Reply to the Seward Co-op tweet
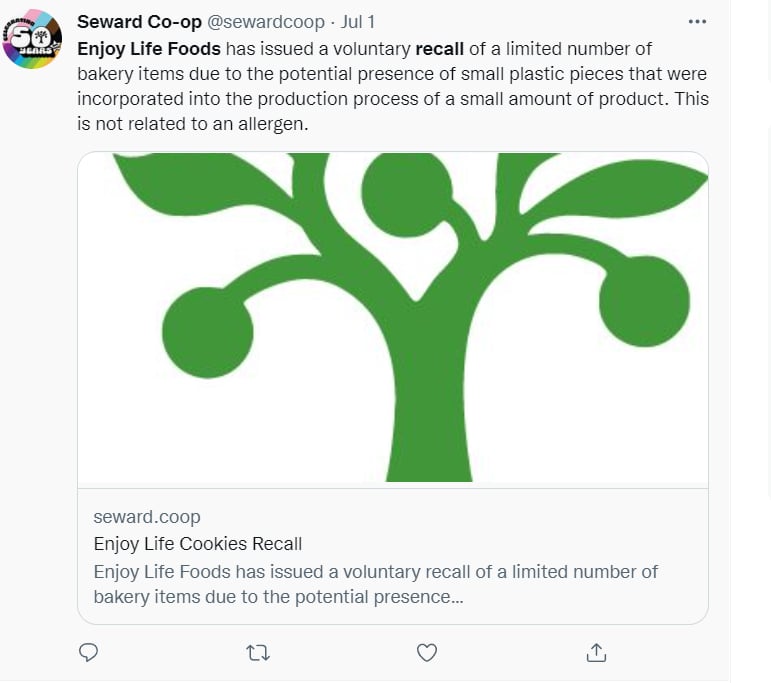 pos(88,652)
